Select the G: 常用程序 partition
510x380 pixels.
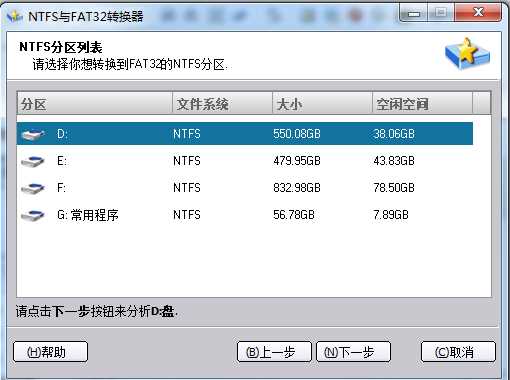tap(245, 215)
